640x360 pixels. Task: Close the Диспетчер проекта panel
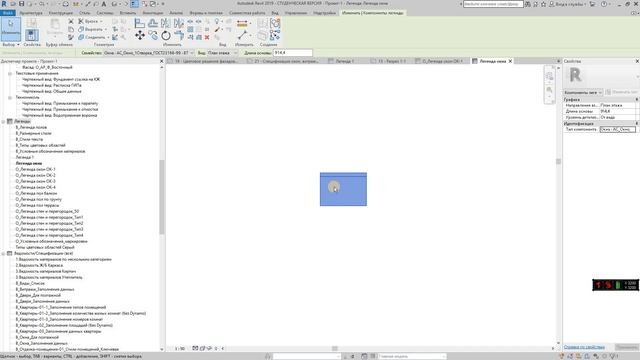[x=161, y=61]
